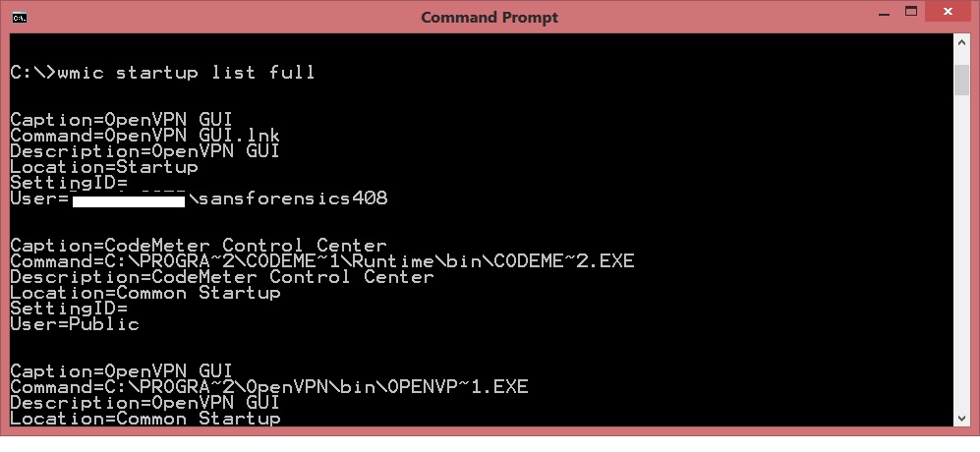Click 'Caption=CodeMeter Control Center' line
Screen dimensions: 980x452
coord(199,245)
